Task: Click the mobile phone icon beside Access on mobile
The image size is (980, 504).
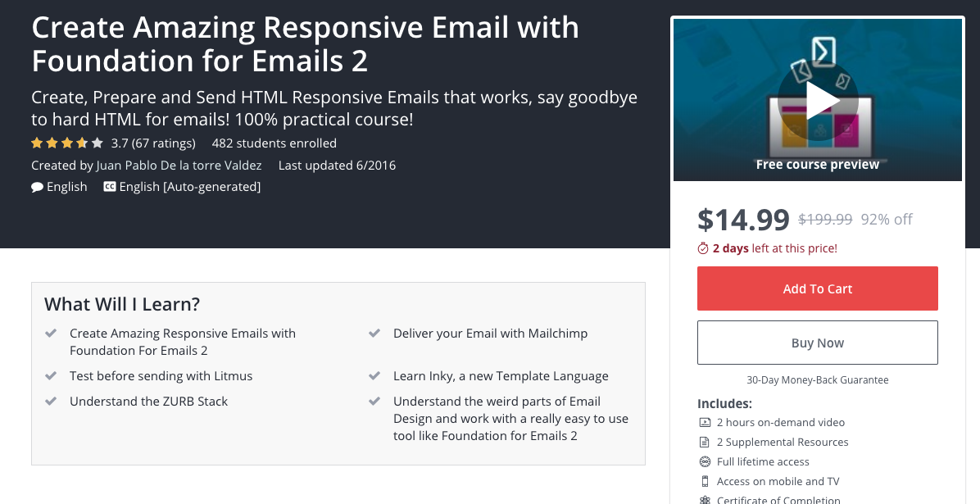Action: tap(705, 482)
